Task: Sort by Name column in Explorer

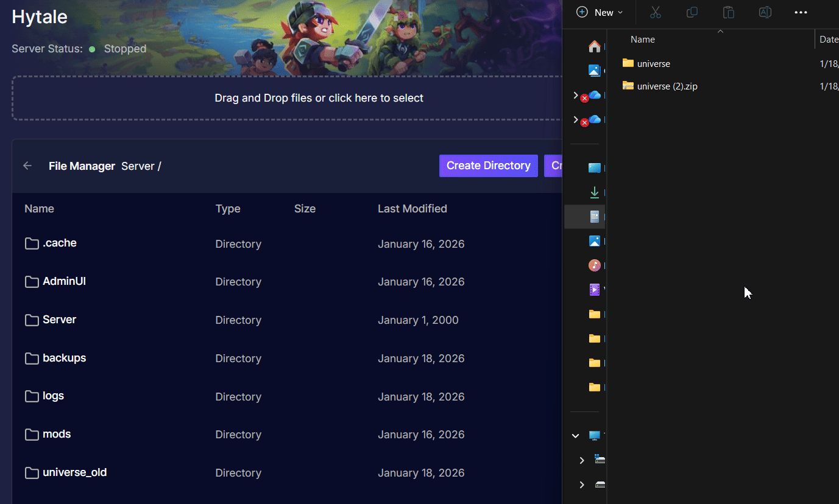Action: pyautogui.click(x=643, y=40)
